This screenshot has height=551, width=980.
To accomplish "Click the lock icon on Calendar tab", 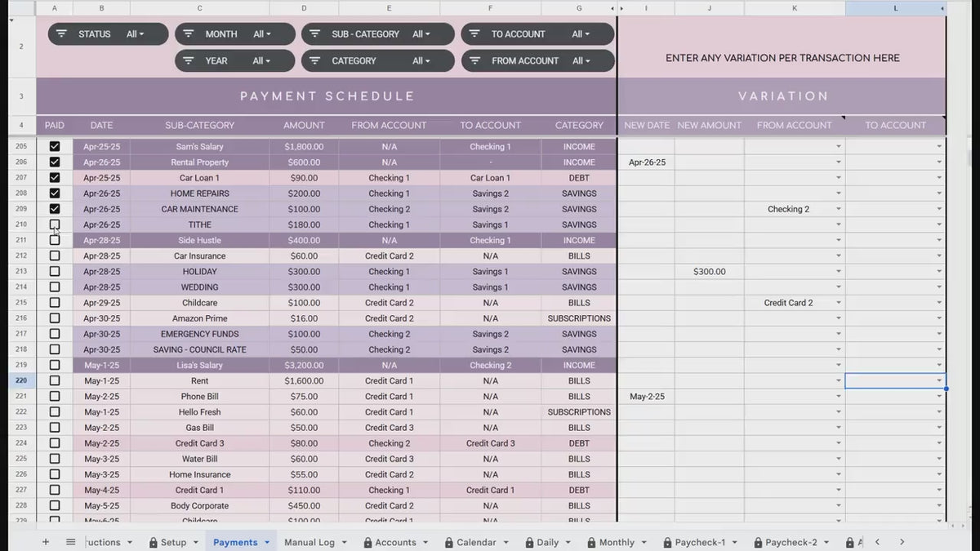I will 449,542.
